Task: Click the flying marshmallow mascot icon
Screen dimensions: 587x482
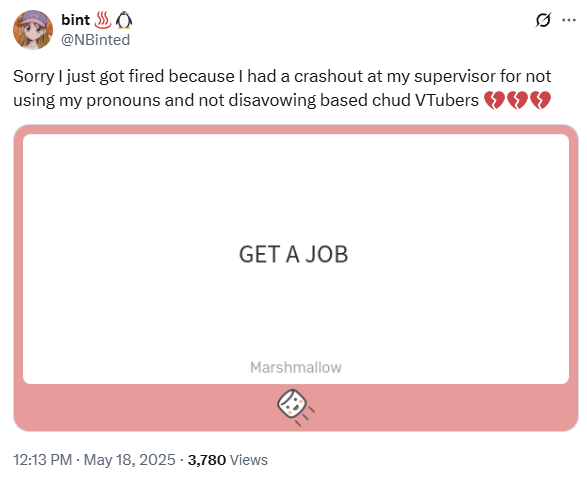Action: [x=295, y=407]
